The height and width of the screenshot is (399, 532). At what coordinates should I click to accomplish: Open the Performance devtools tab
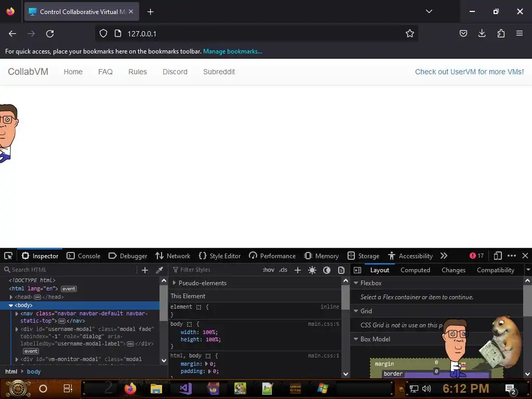click(x=272, y=256)
